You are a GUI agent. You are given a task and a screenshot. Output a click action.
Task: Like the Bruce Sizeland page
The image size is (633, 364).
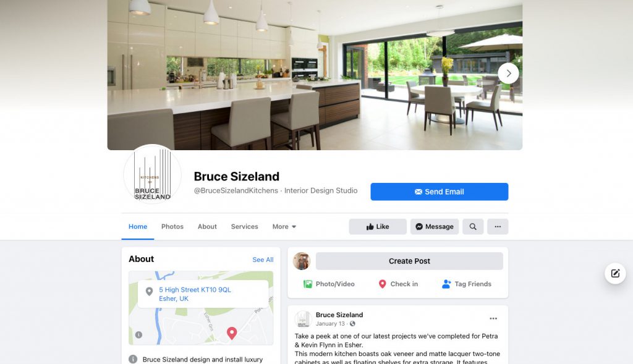point(378,227)
